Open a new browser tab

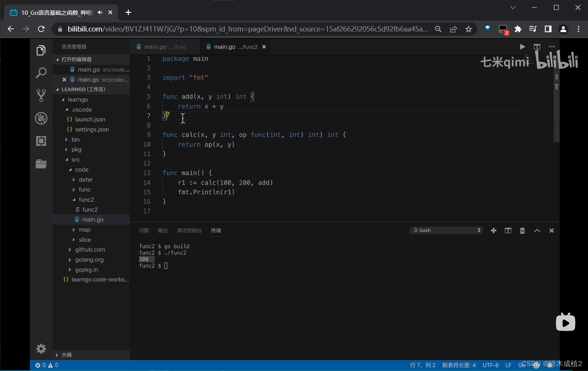point(128,13)
